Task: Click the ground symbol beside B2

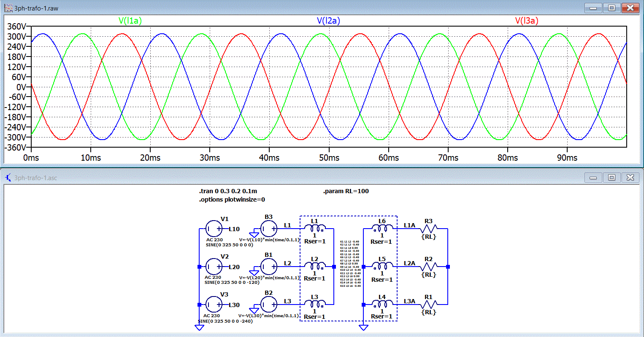Action: tap(254, 310)
